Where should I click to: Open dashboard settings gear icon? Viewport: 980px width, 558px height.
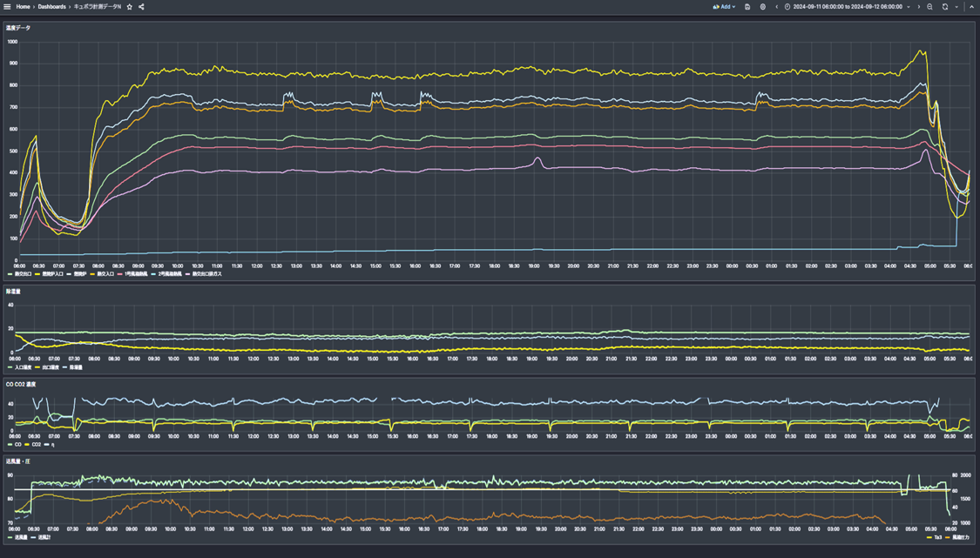coord(763,7)
